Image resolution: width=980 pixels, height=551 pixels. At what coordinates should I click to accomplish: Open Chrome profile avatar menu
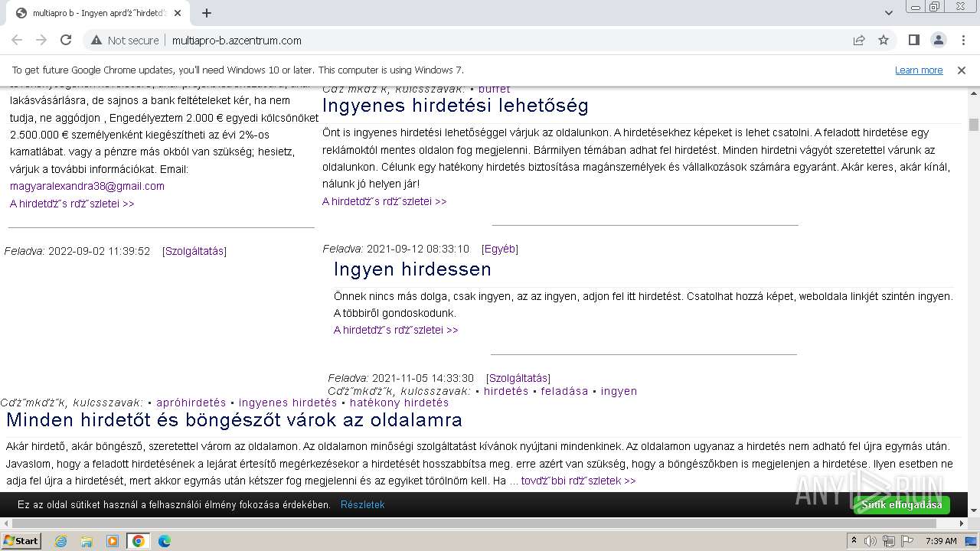pos(938,40)
